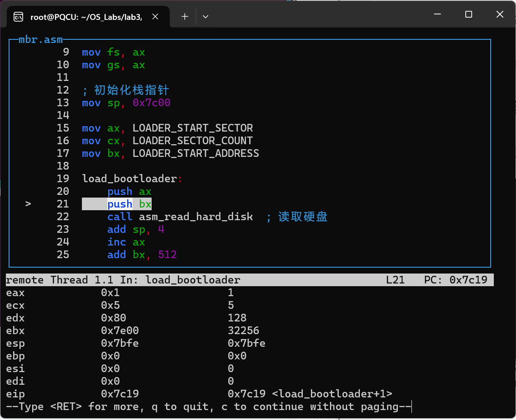
Task: Open a new terminal tab
Action: 185,16
